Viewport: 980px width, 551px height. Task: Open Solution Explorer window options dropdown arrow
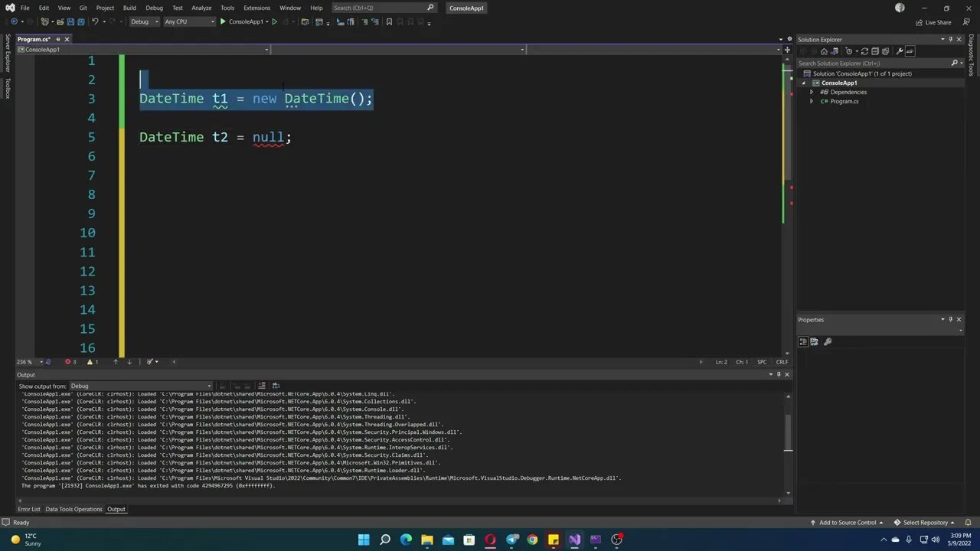point(942,39)
